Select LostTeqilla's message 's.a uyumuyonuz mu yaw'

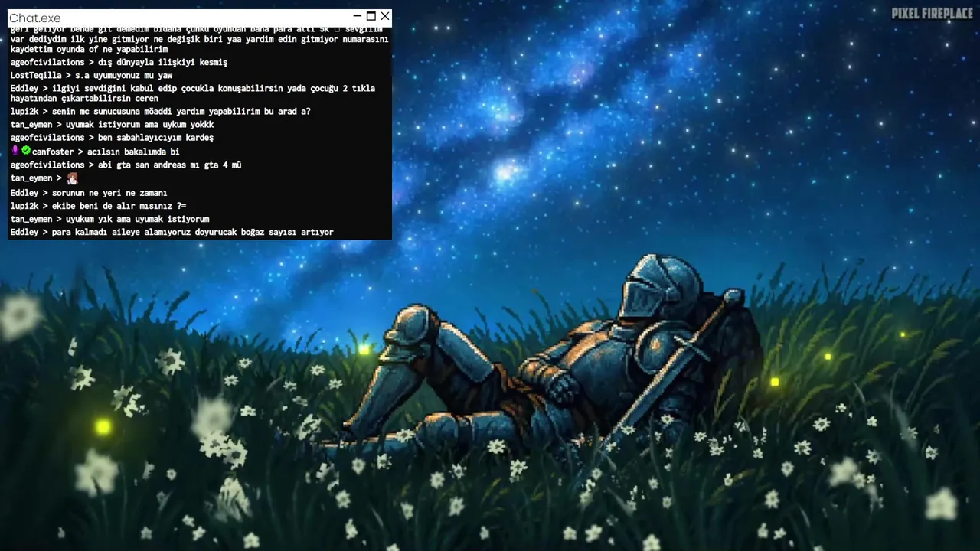123,76
